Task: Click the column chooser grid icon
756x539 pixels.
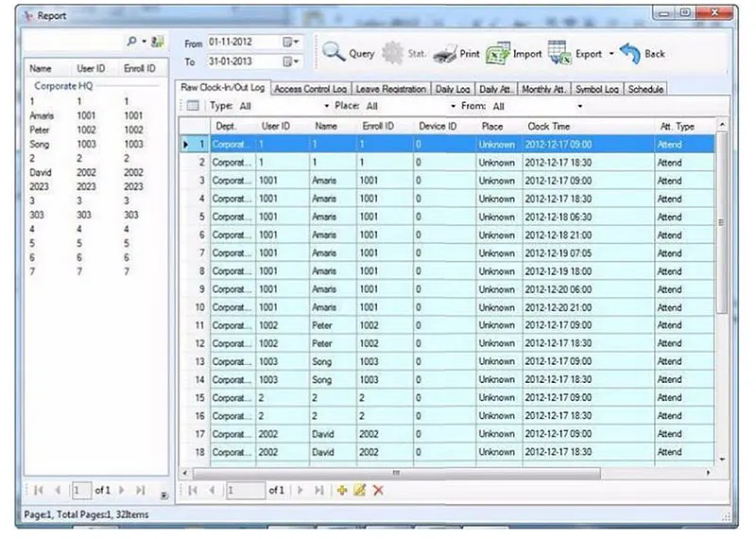Action: 193,105
